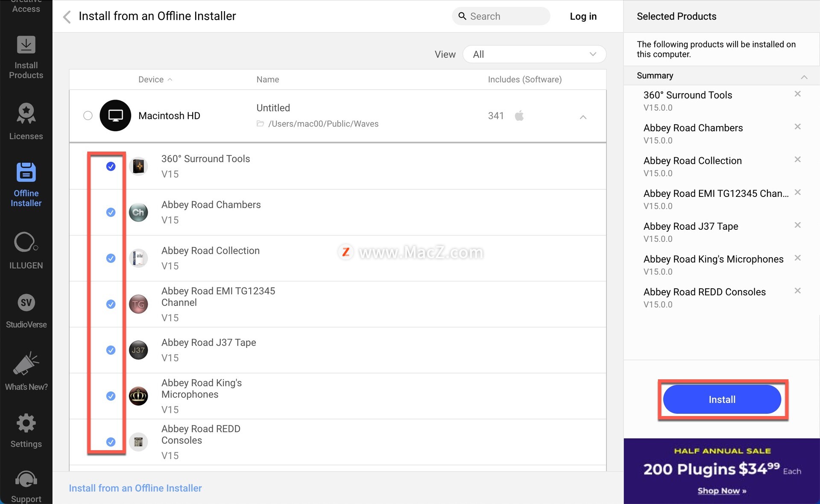
Task: Open Support headset icon
Action: coord(26,480)
